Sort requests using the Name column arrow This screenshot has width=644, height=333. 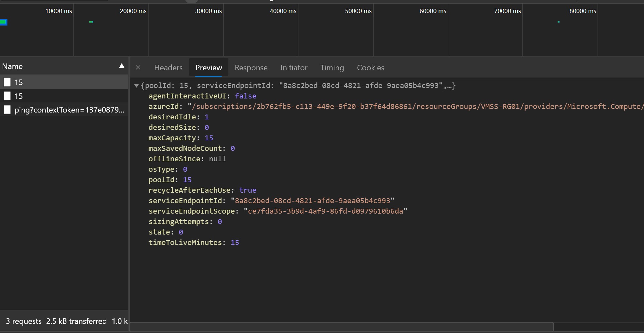[x=122, y=66]
